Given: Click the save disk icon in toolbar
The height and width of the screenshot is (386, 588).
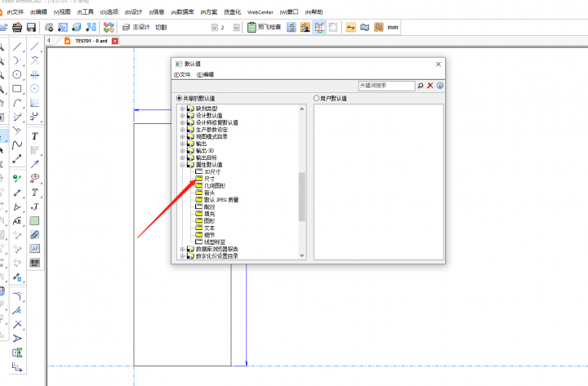Looking at the screenshot, I should 30,28.
